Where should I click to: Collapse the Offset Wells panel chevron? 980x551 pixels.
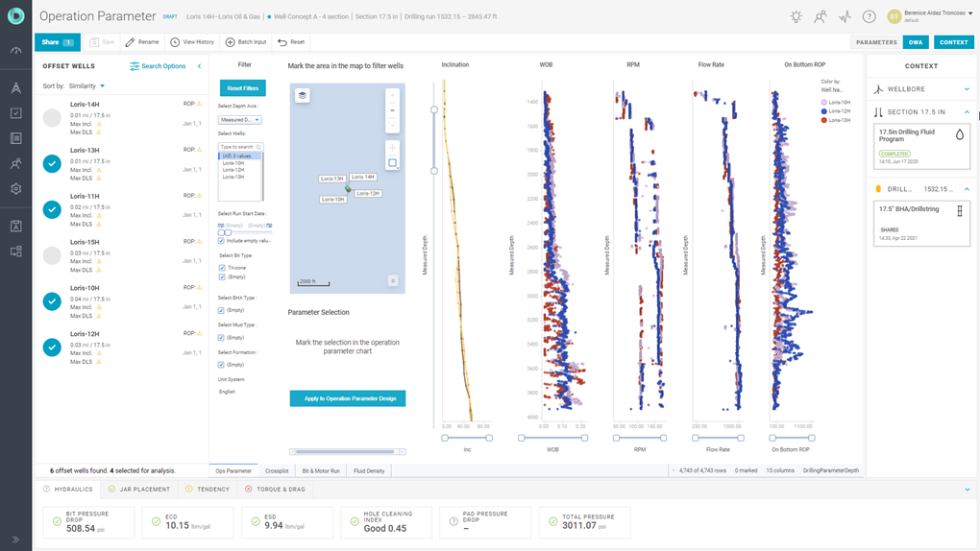(x=200, y=66)
